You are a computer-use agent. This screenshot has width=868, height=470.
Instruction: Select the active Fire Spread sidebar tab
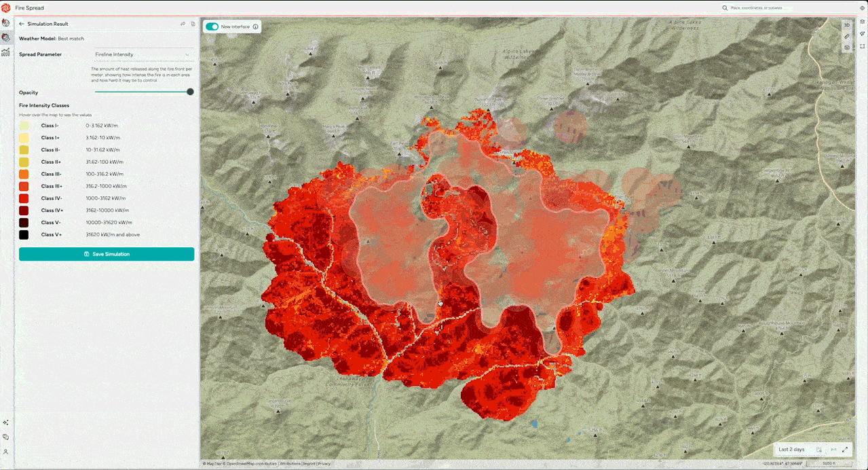click(x=6, y=37)
